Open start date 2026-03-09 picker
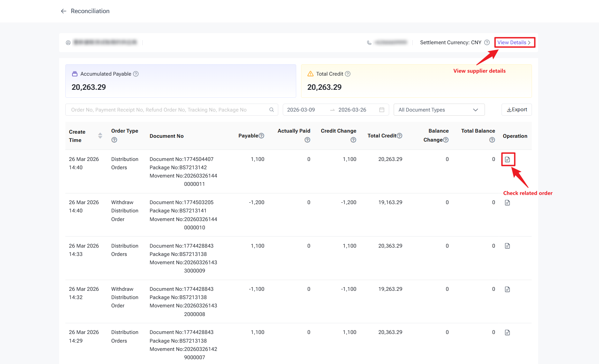This screenshot has width=599, height=364. [x=301, y=110]
